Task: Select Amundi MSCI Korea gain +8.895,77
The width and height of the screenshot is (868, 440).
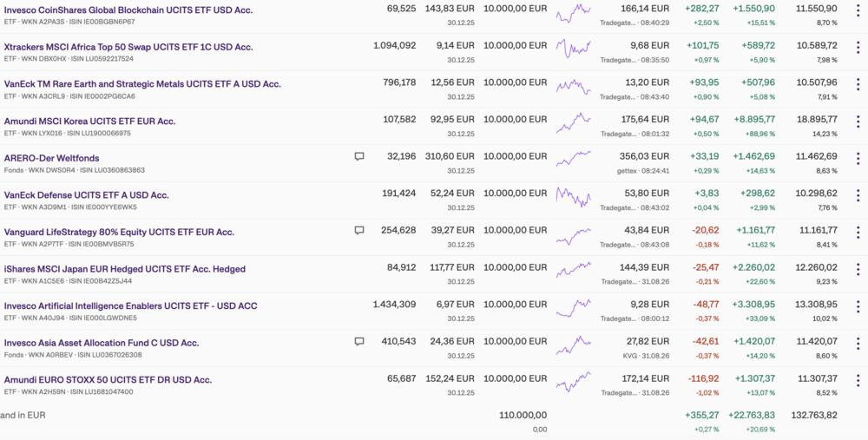Action: pyautogui.click(x=754, y=119)
